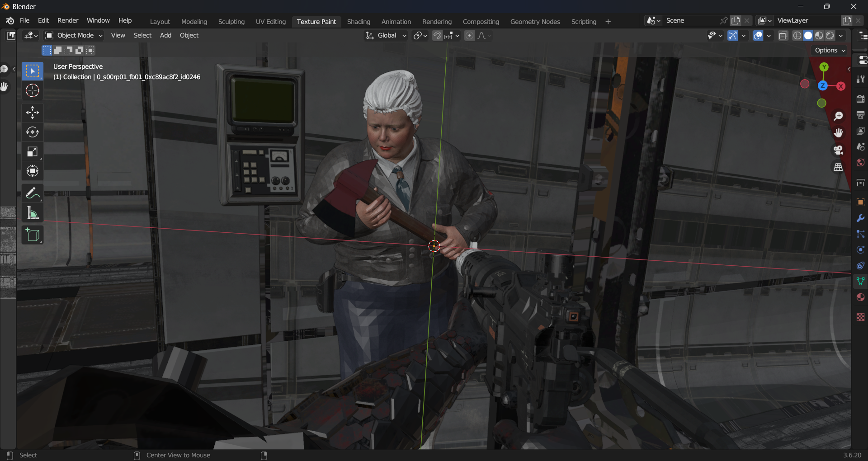Open the Render properties tab
This screenshot has width=868, height=461.
click(860, 99)
